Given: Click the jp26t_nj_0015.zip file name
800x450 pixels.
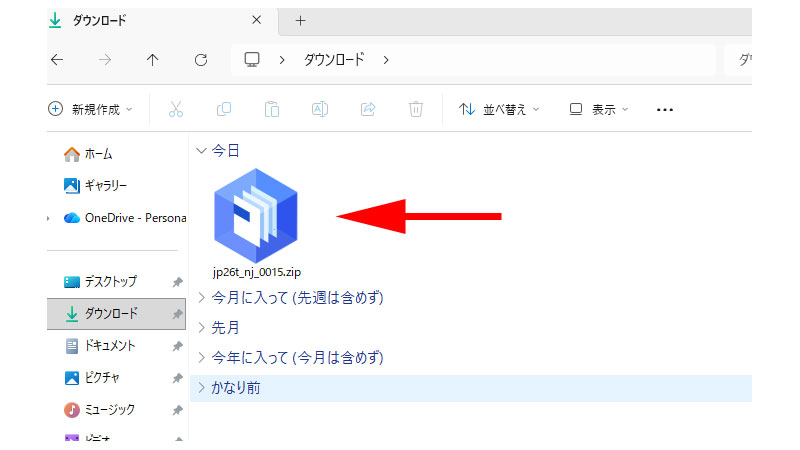Looking at the screenshot, I should [257, 272].
